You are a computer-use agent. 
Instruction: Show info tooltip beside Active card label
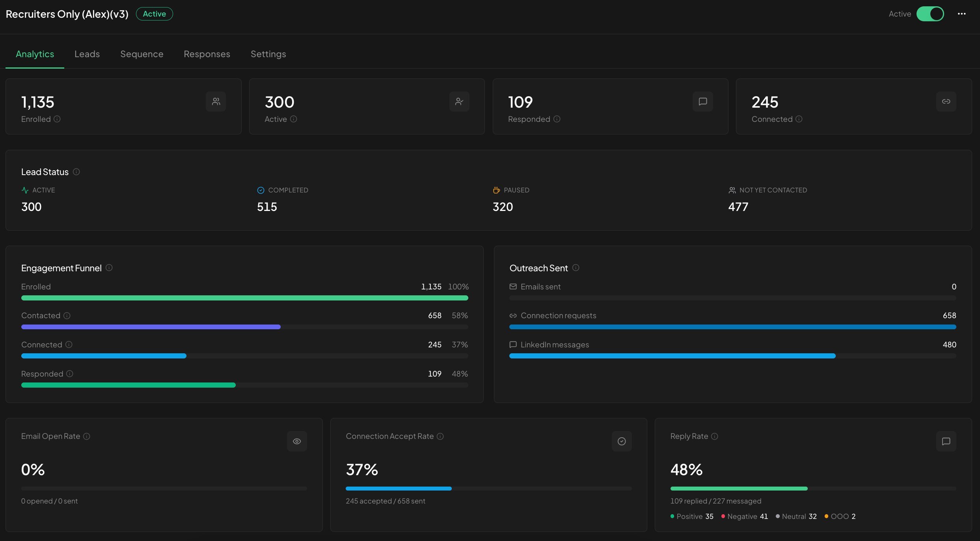point(294,119)
